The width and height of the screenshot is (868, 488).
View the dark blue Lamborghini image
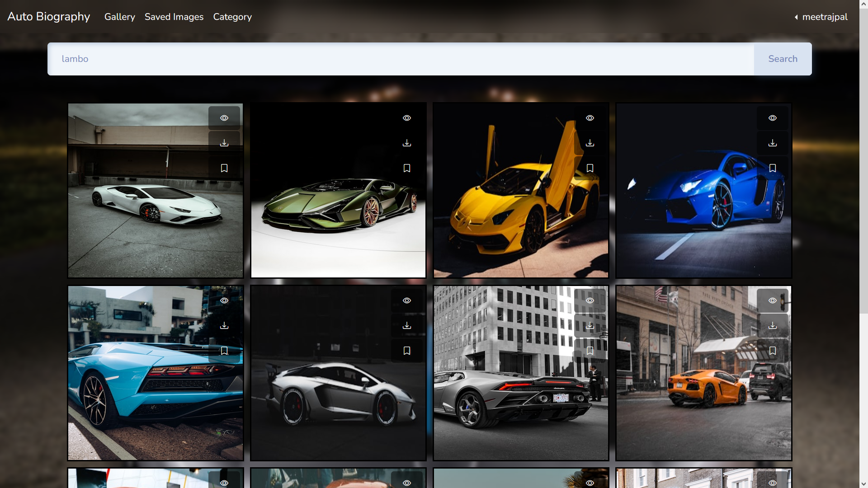point(773,118)
